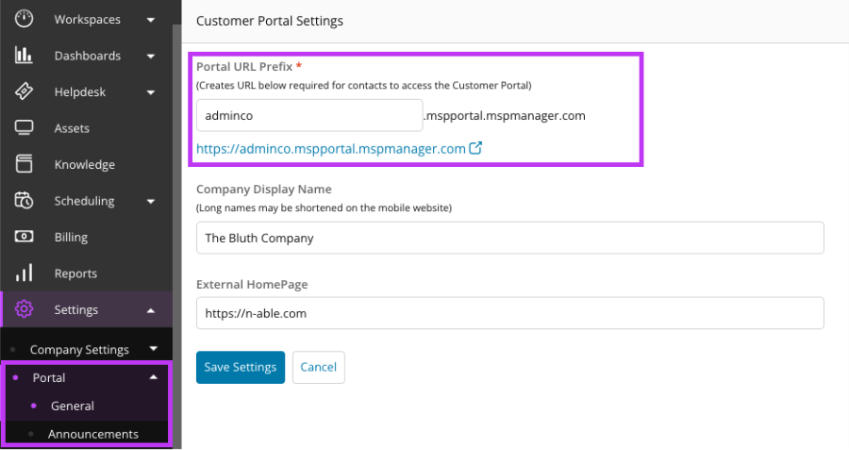Click the Workspaces gauge icon
The image size is (849, 450).
click(x=24, y=19)
